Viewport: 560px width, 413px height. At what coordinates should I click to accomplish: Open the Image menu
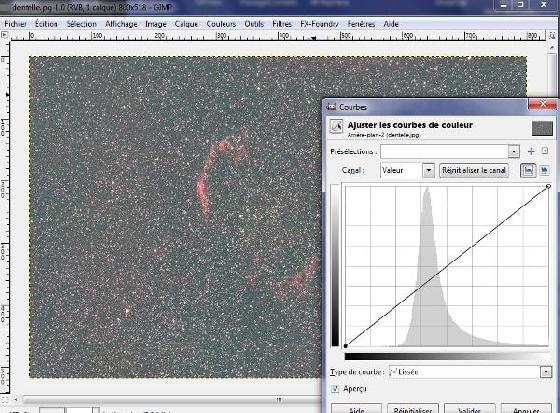(x=156, y=24)
